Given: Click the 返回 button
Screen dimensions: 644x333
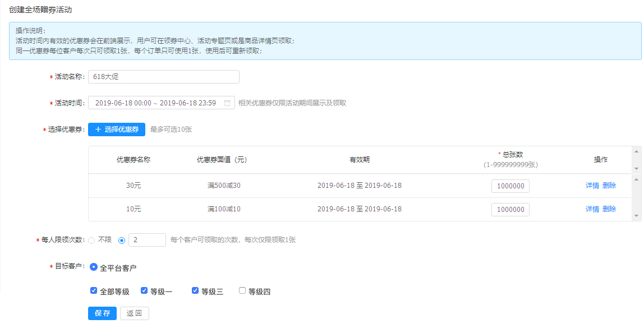Looking at the screenshot, I should tap(135, 313).
